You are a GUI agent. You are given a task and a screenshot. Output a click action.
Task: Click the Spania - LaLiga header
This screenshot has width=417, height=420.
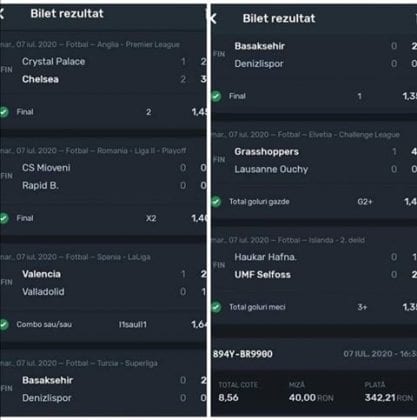coord(75,257)
